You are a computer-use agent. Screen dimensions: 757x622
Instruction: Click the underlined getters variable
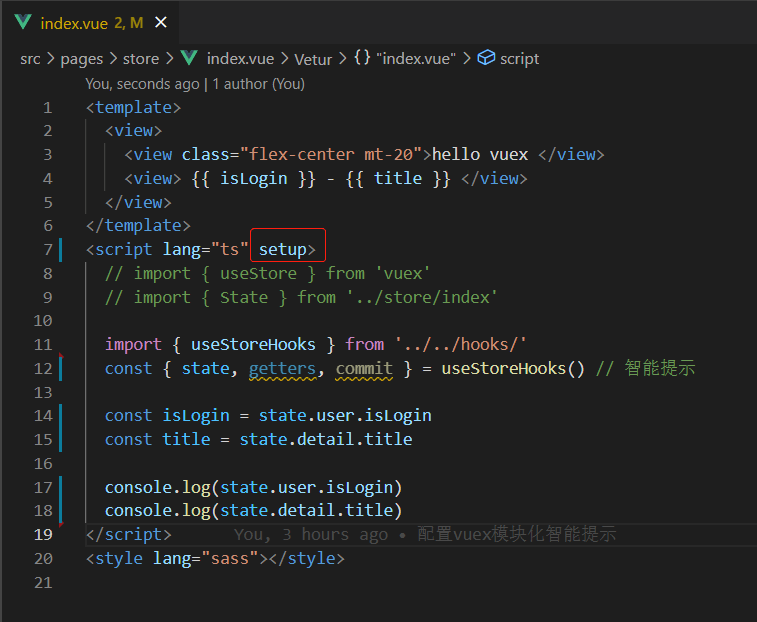click(282, 369)
